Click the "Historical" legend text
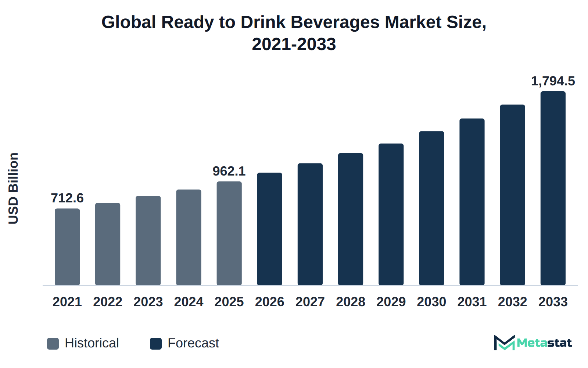 coord(92,343)
